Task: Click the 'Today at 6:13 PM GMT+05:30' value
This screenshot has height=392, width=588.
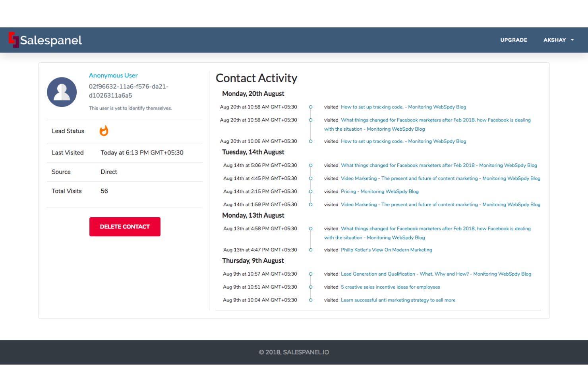Action: point(142,153)
